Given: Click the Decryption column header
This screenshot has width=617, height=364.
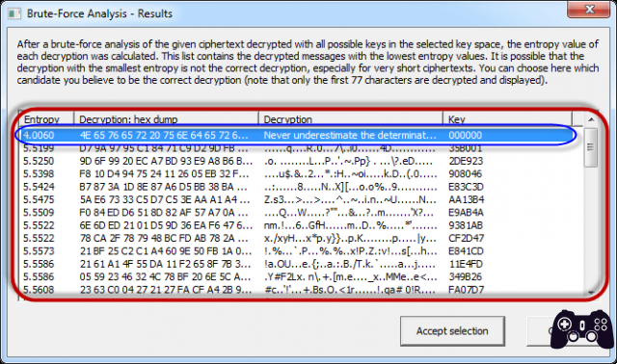Looking at the screenshot, I should pyautogui.click(x=351, y=119).
